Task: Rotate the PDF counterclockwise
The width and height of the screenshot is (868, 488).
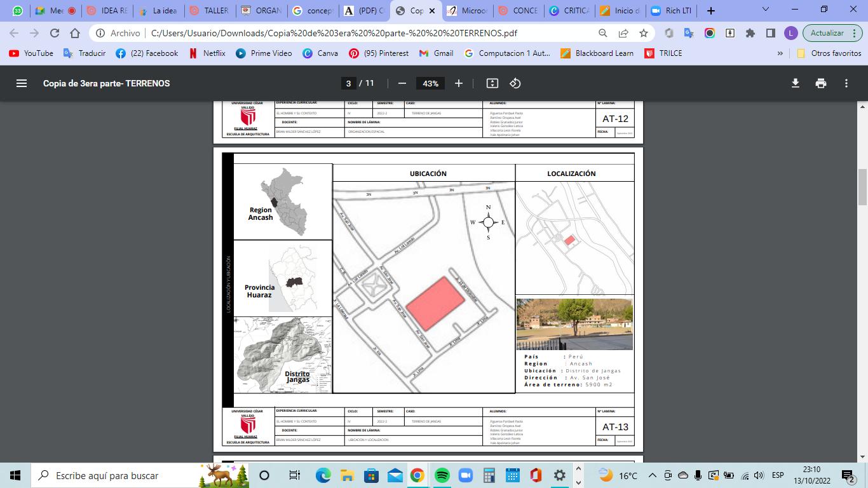Action: coord(515,83)
